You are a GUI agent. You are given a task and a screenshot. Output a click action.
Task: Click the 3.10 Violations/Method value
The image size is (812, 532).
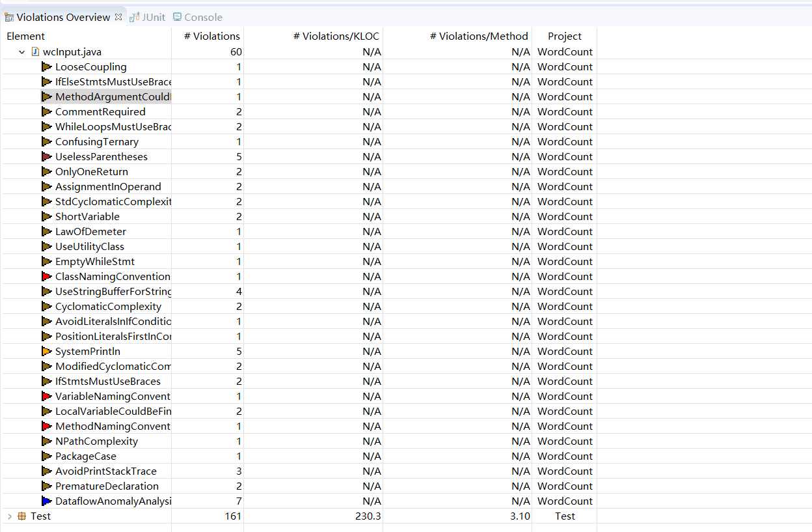pos(519,516)
